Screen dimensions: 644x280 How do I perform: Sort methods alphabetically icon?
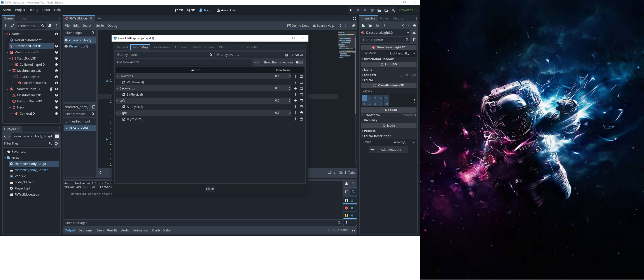[93, 107]
